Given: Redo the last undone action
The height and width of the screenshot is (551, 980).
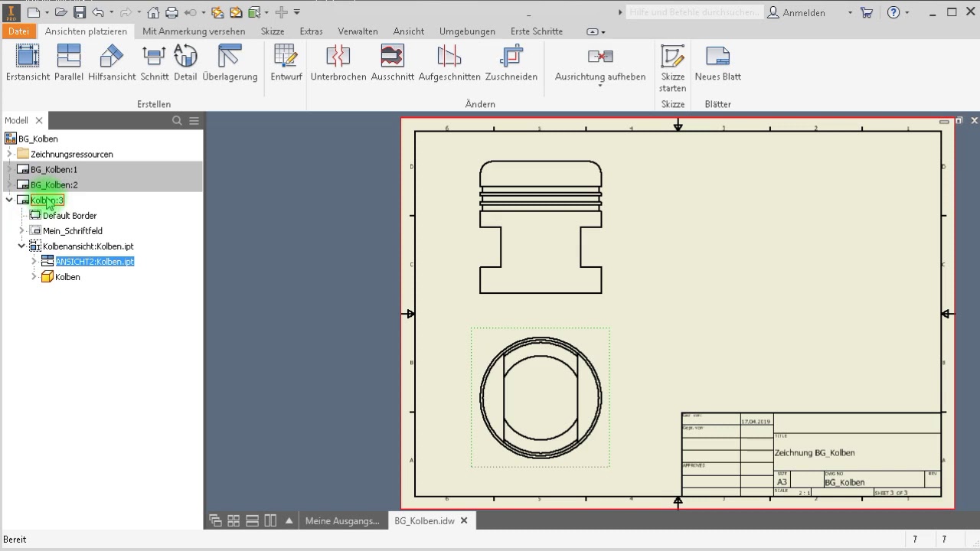Looking at the screenshot, I should tap(126, 12).
